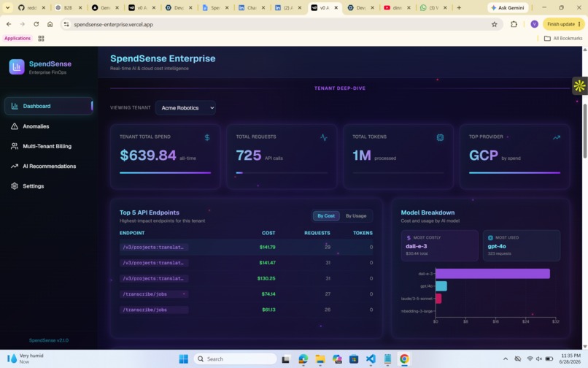
Task: Click the dollar icon on Tenant Total Spend card
Action: tap(207, 137)
